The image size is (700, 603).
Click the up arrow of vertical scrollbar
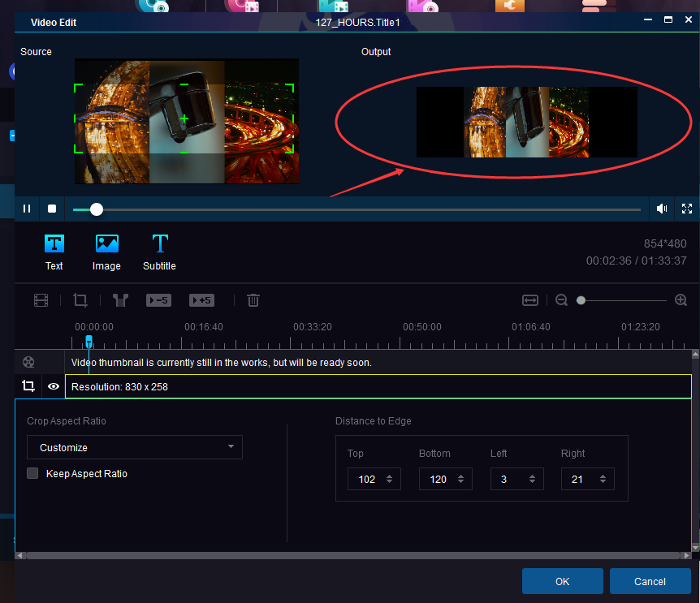pyautogui.click(x=696, y=355)
